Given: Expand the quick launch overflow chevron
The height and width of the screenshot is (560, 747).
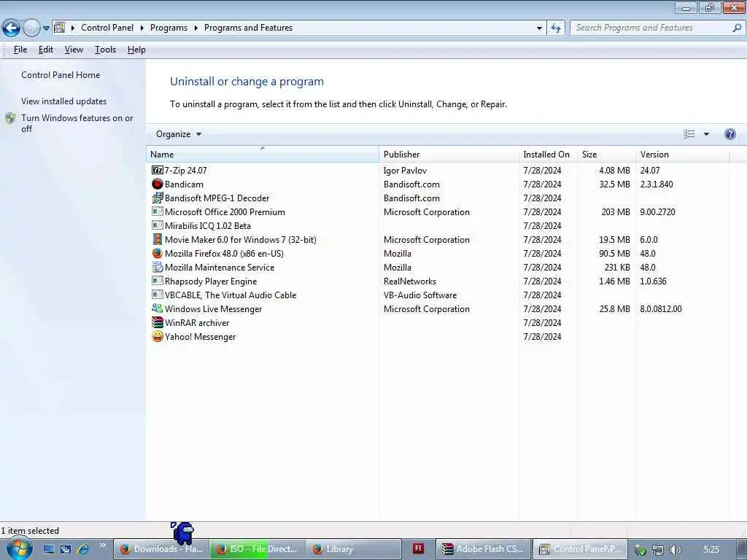Looking at the screenshot, I should (x=102, y=545).
